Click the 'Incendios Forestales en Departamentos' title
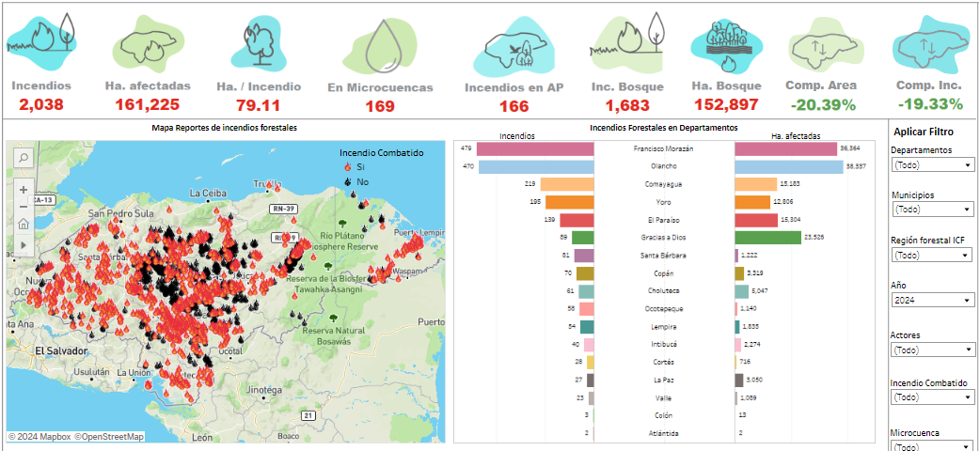Screen dimensions: 980x451 tap(664, 128)
